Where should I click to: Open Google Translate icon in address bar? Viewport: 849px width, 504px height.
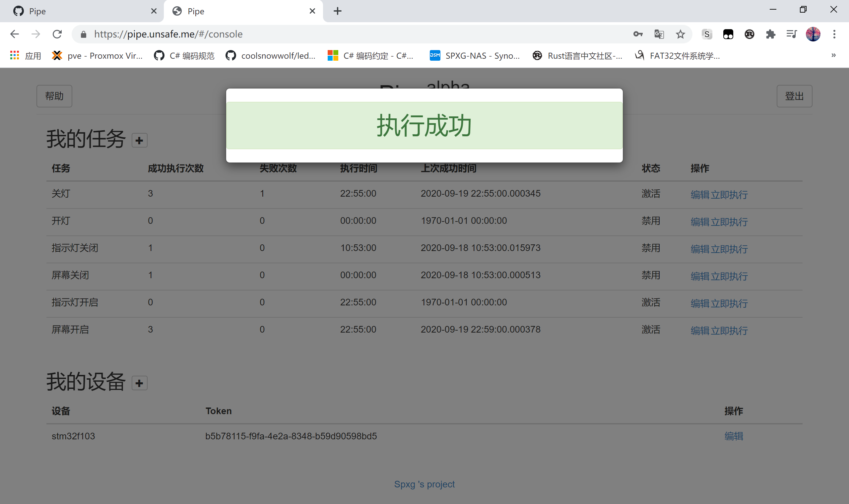(659, 34)
